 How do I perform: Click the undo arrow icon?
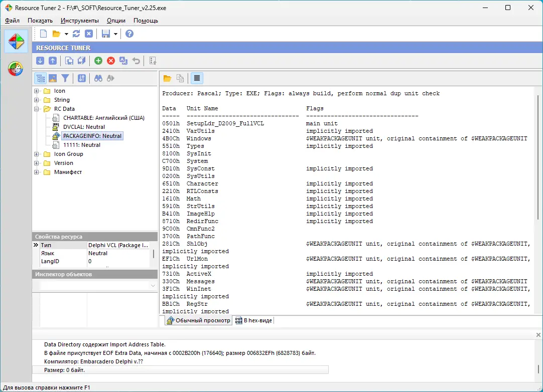[x=136, y=61]
